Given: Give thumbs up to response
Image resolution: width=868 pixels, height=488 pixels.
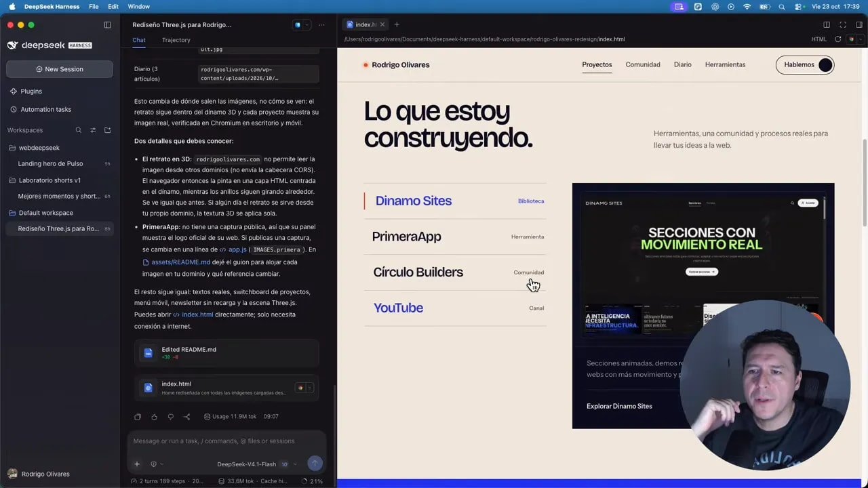Looking at the screenshot, I should coord(154,417).
